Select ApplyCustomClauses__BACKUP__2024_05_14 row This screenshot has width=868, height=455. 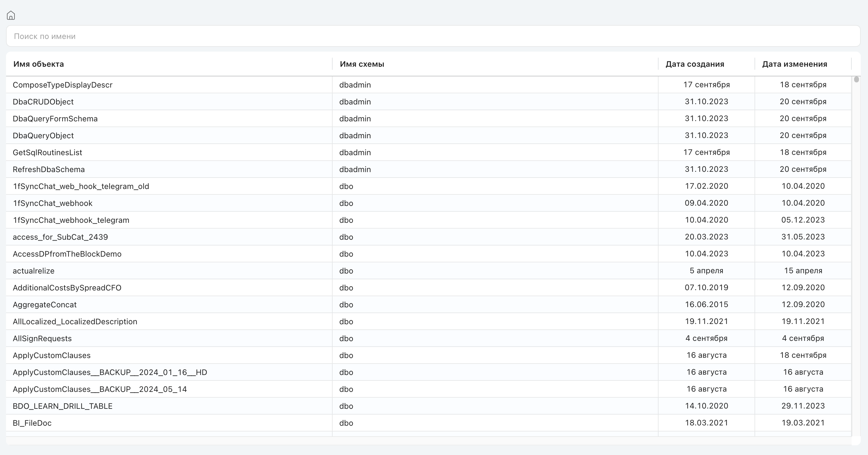[429, 389]
